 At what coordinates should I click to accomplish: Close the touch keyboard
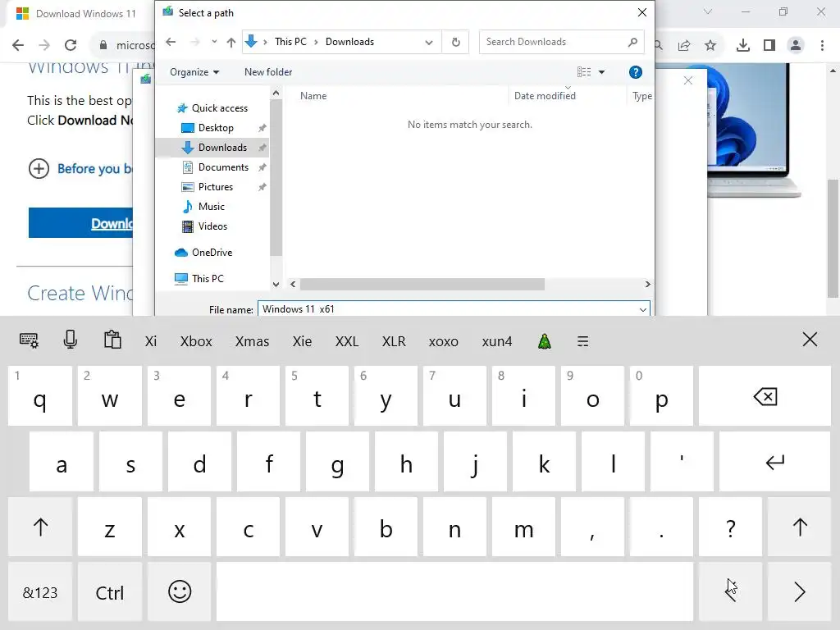click(810, 339)
